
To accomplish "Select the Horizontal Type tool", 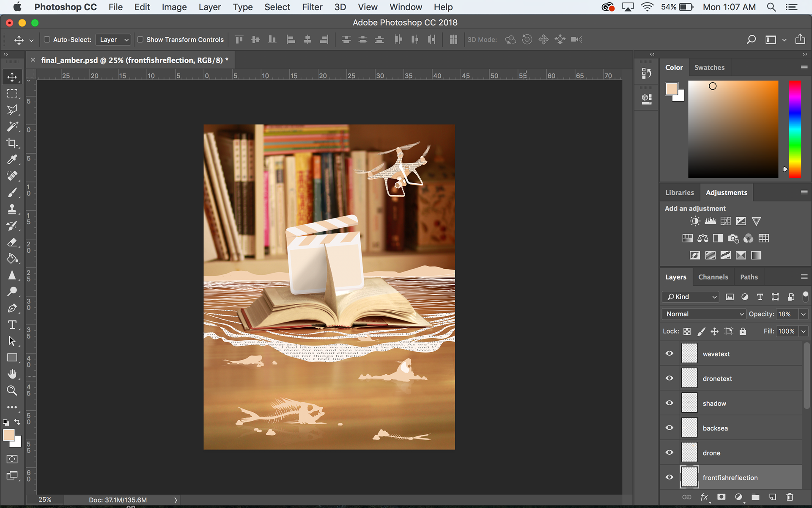I will pyautogui.click(x=12, y=325).
